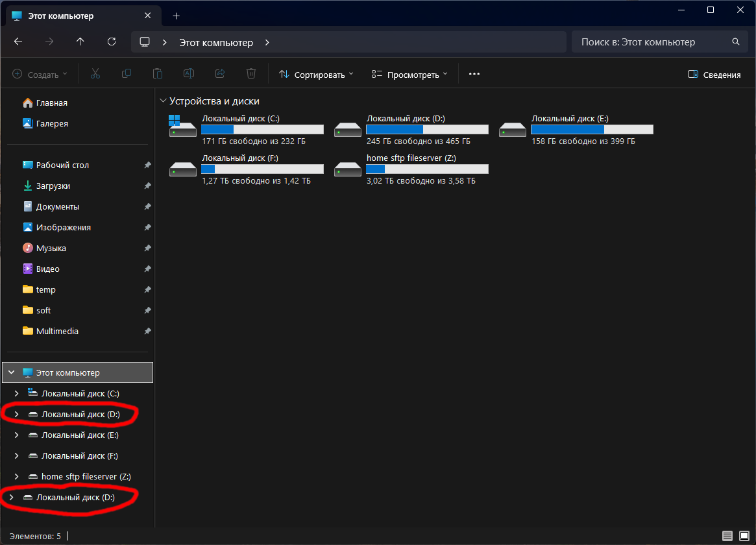This screenshot has width=756, height=545.
Task: Click the 171 ГБ свободно из 232 ГБ text
Action: pos(254,141)
